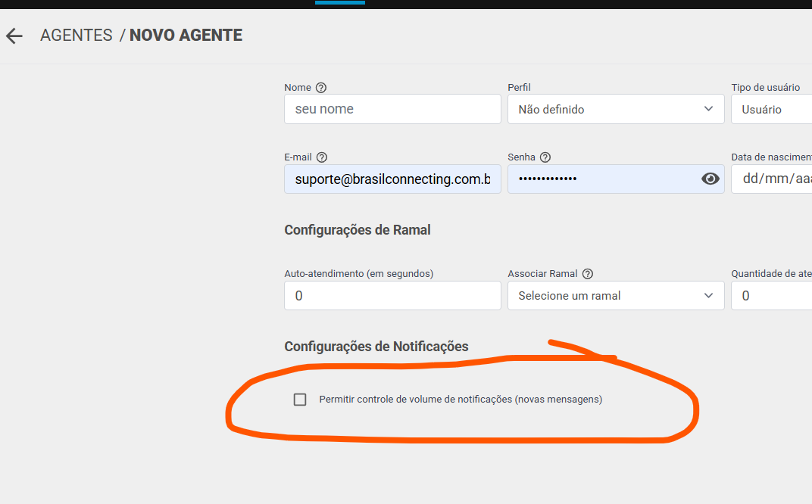This screenshot has width=812, height=504.
Task: Navigate to AGENTES breadcrumb
Action: tap(76, 35)
